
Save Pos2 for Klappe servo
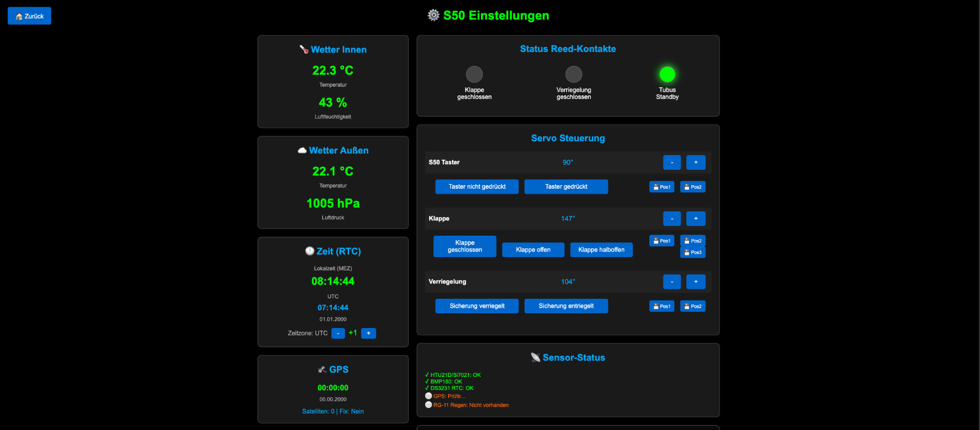pyautogui.click(x=693, y=241)
